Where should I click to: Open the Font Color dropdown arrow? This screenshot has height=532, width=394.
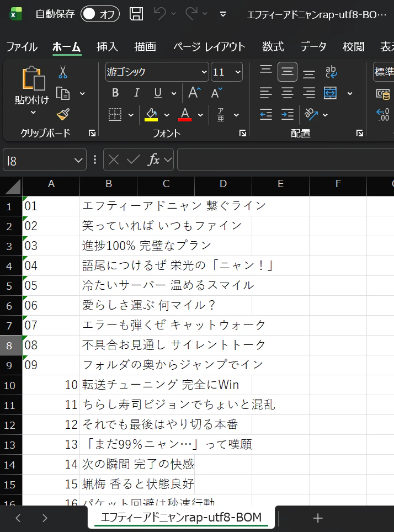(x=200, y=115)
